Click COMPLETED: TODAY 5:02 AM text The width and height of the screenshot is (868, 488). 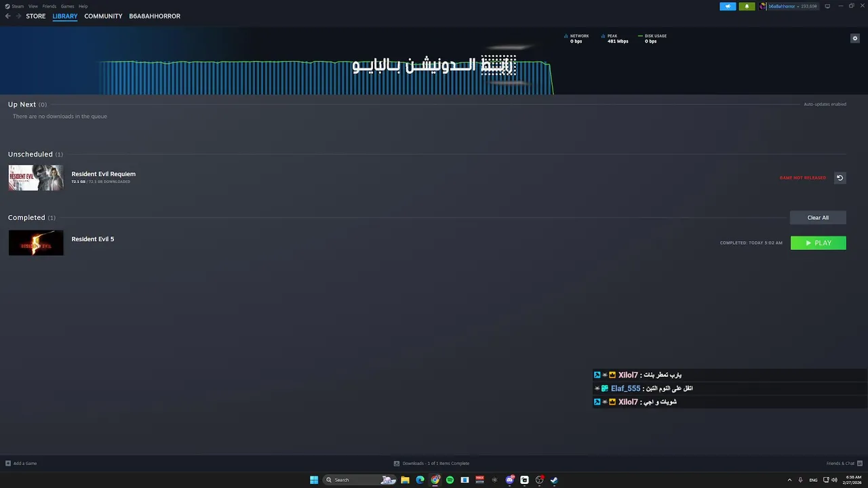[x=751, y=243]
